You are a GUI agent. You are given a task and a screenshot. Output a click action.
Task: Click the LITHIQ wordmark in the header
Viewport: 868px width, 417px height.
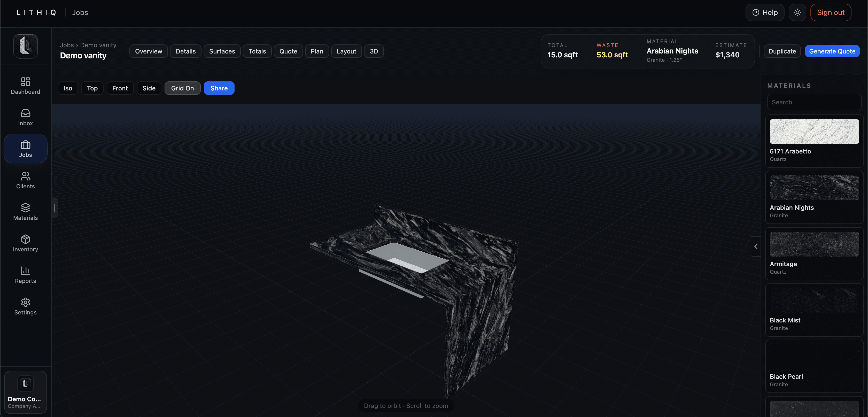click(x=37, y=12)
